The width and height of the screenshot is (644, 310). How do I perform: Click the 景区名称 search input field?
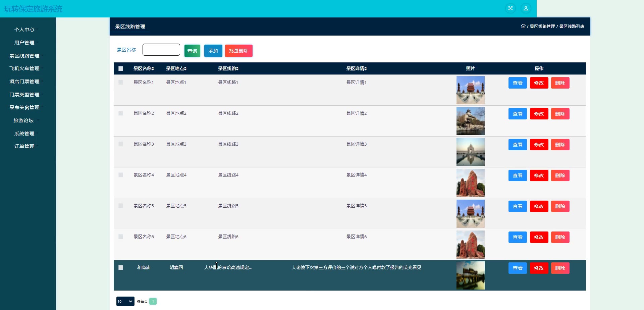(161, 50)
